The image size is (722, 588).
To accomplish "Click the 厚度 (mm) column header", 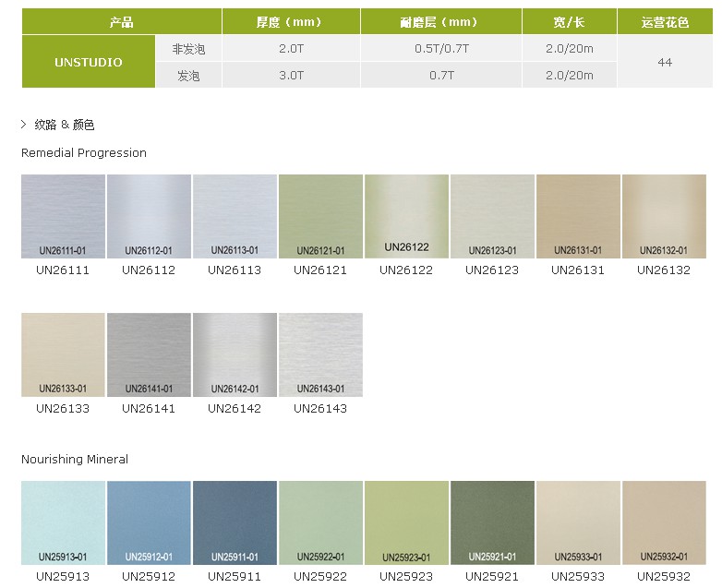I will [291, 21].
